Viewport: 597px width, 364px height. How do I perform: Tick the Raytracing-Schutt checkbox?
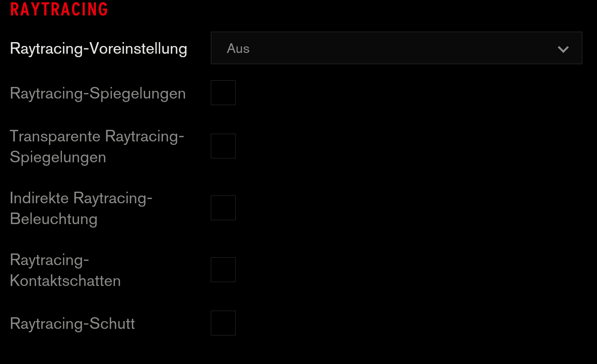(x=223, y=323)
